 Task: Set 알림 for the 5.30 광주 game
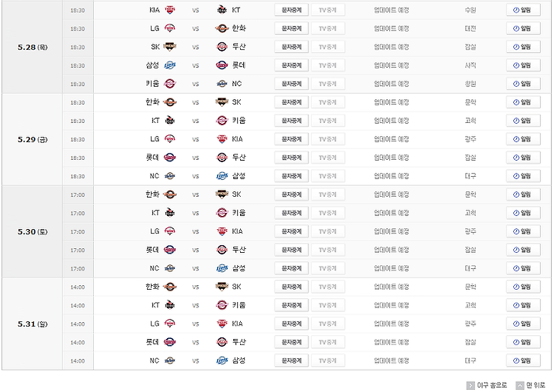[x=523, y=231]
